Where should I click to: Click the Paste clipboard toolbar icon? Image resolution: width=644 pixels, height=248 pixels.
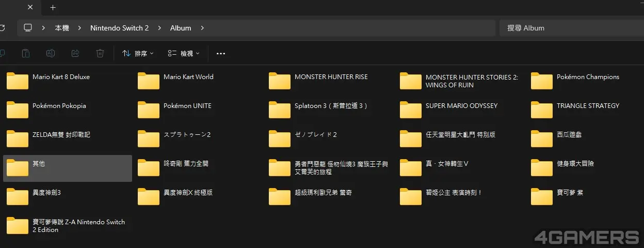point(26,53)
